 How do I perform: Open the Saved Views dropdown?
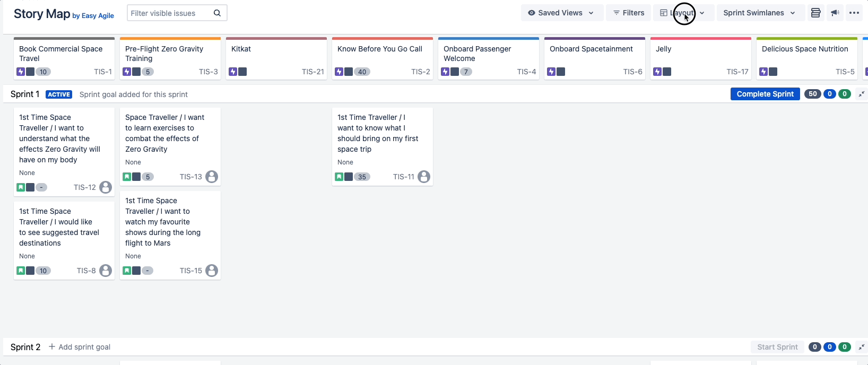562,13
